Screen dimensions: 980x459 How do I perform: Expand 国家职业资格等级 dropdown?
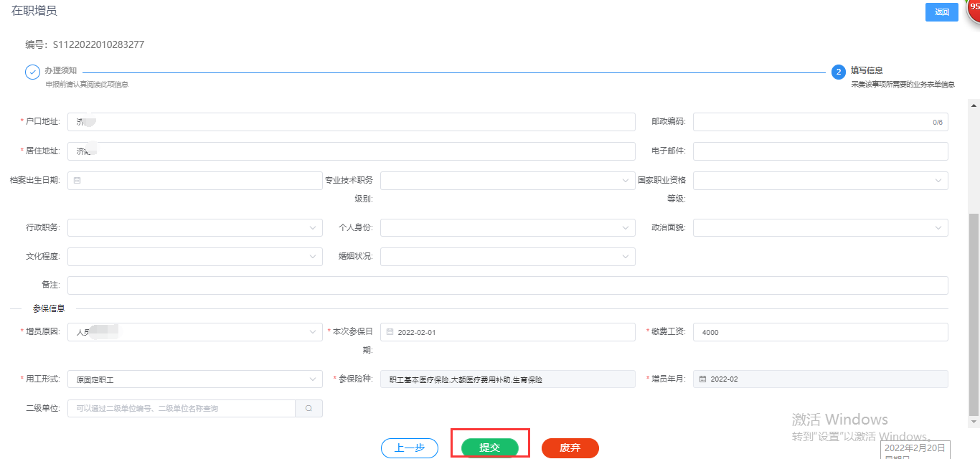coord(820,181)
